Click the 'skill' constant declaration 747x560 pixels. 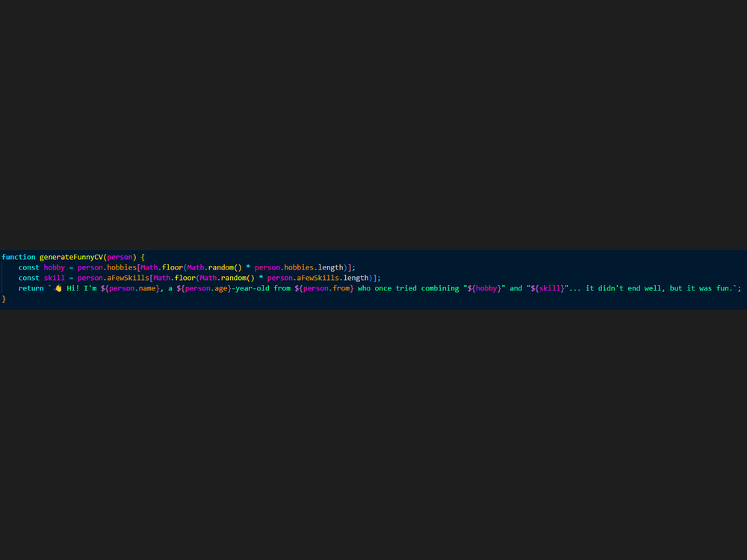(55, 278)
